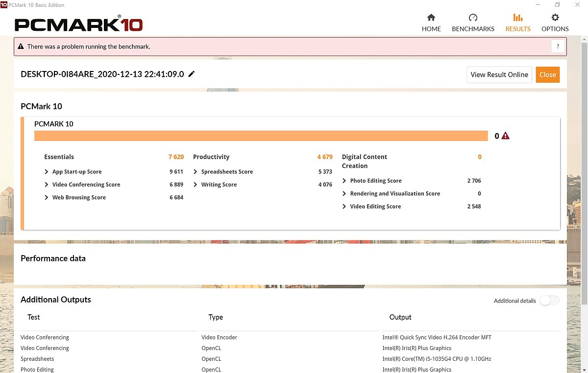The height and width of the screenshot is (373, 588).
Task: Click the red warning icon next to overall score
Action: [x=506, y=136]
